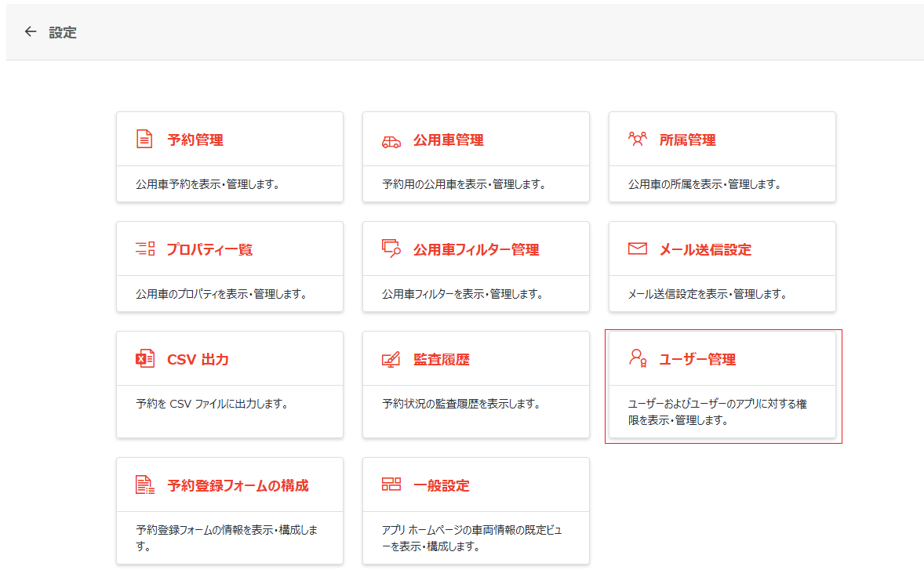Open the 予約登録フォームの構成 title link
Screen dimensions: 924x588
click(238, 485)
